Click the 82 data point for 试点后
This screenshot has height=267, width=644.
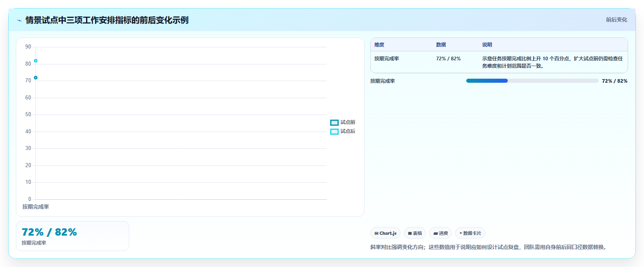[x=35, y=61]
